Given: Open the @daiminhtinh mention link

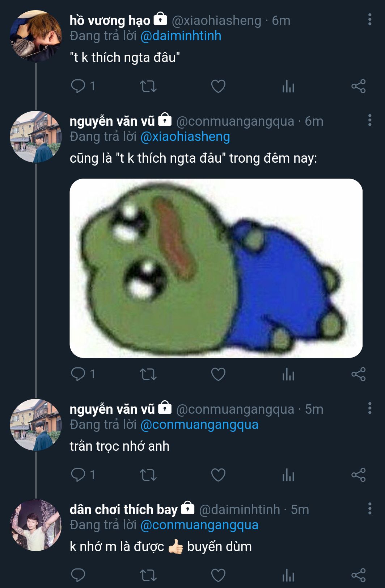Looking at the screenshot, I should (181, 36).
